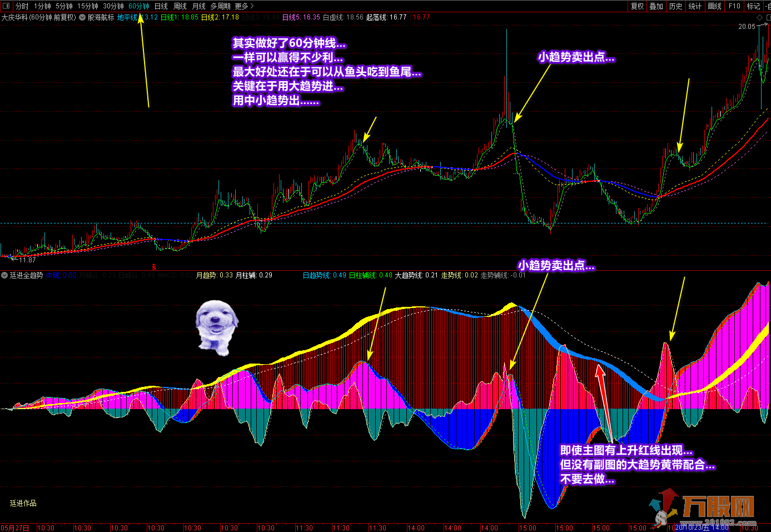Image resolution: width=771 pixels, height=532 pixels.
Task: Expand main chart indicator dropdown arrow
Action: click(82, 17)
